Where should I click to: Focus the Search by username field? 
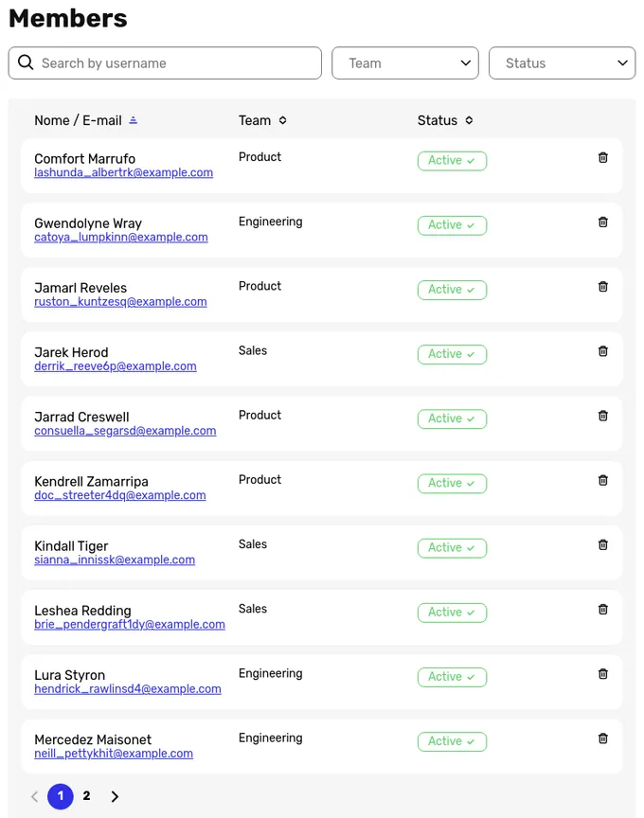pyautogui.click(x=165, y=63)
